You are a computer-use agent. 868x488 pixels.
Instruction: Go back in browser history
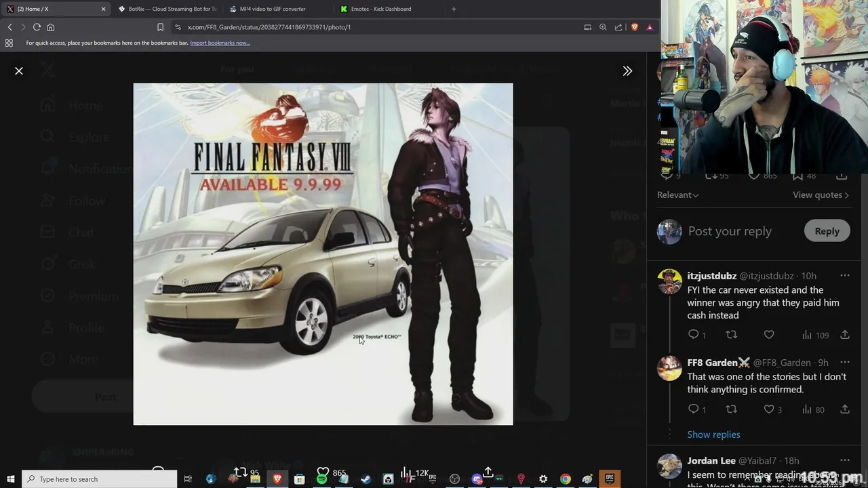tap(9, 27)
